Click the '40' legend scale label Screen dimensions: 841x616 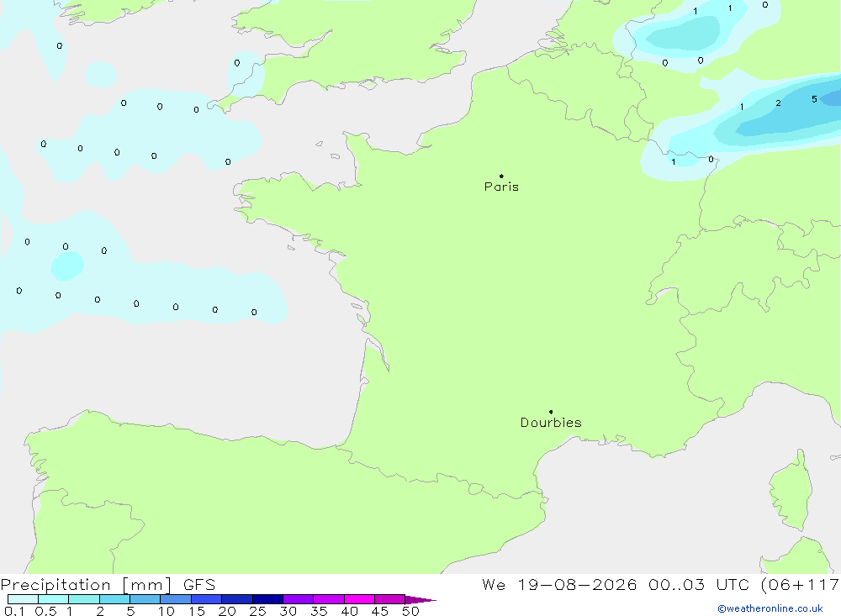(350, 611)
